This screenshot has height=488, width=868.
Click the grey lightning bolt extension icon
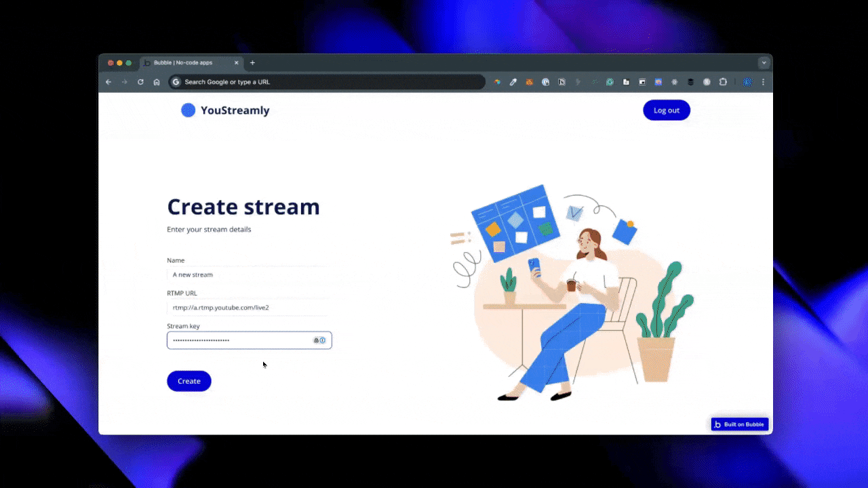click(x=578, y=82)
